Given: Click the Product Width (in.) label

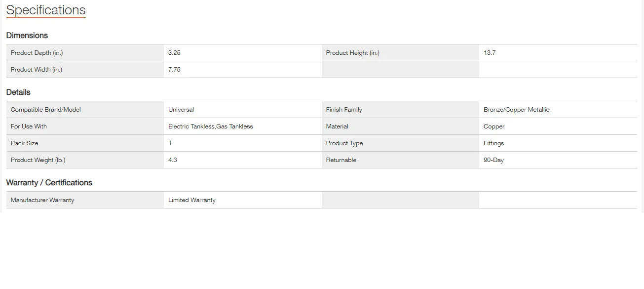Looking at the screenshot, I should (x=37, y=70).
